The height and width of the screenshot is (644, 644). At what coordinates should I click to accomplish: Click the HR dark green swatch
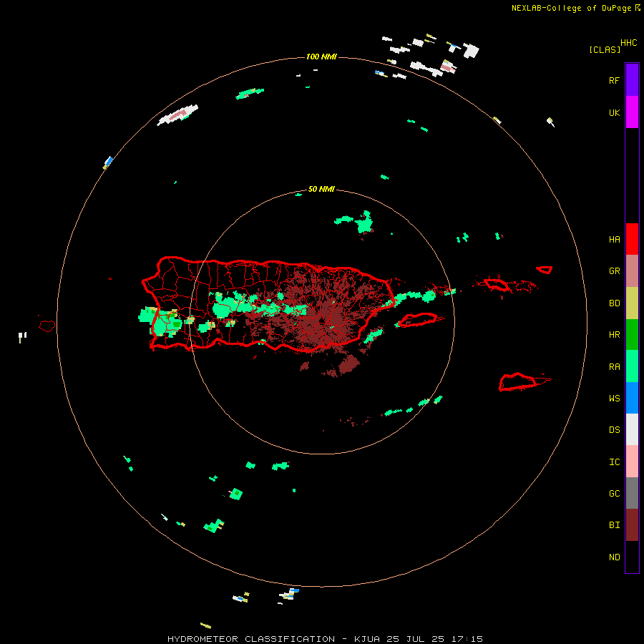632,334
